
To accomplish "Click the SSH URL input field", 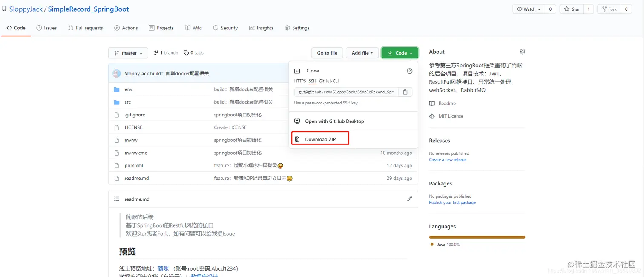I will 346,92.
